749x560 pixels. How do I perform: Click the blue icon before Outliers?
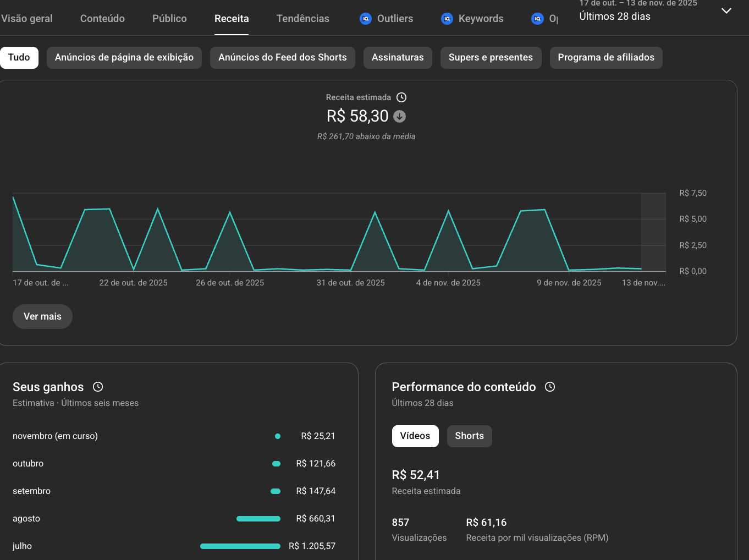[x=366, y=19]
